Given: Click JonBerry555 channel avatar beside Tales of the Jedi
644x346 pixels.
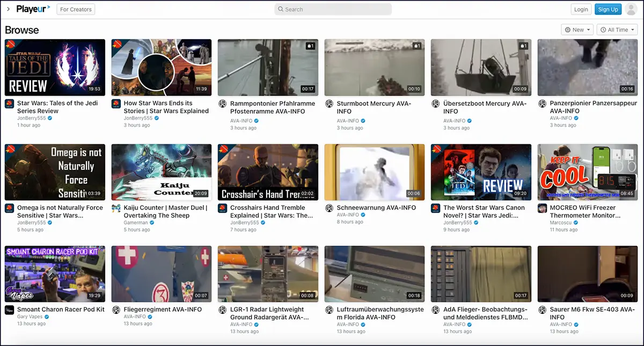Looking at the screenshot, I should (x=9, y=104).
